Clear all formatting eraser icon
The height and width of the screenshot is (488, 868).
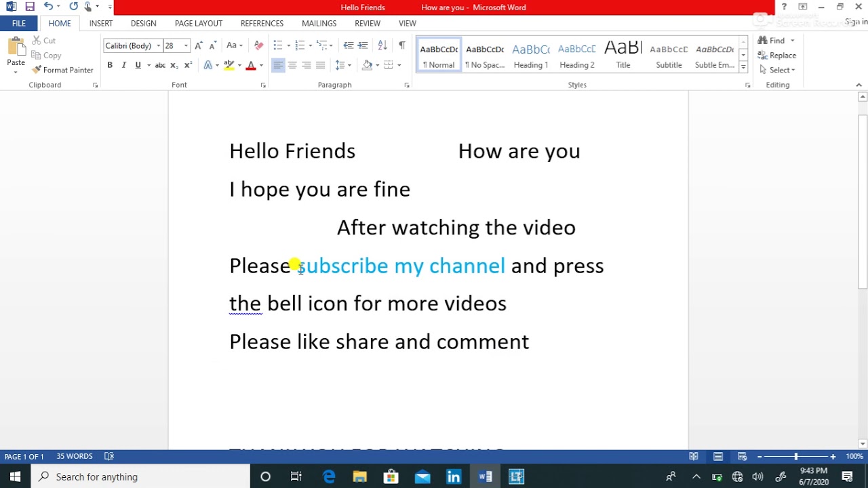coord(258,45)
